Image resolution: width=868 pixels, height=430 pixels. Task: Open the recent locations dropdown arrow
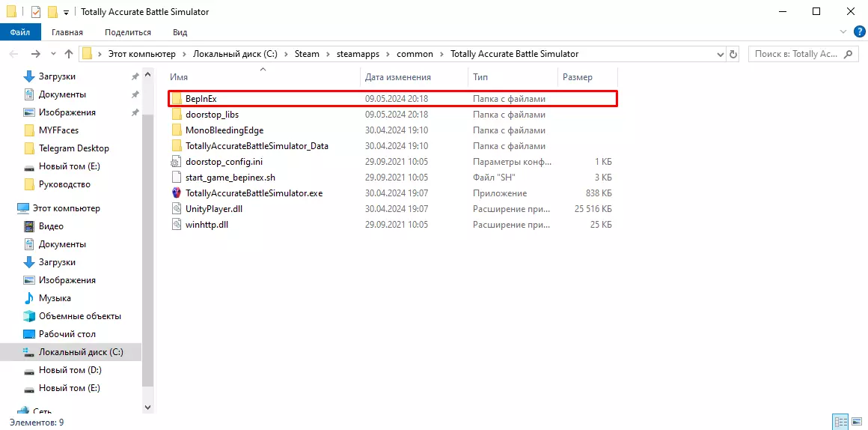point(53,54)
